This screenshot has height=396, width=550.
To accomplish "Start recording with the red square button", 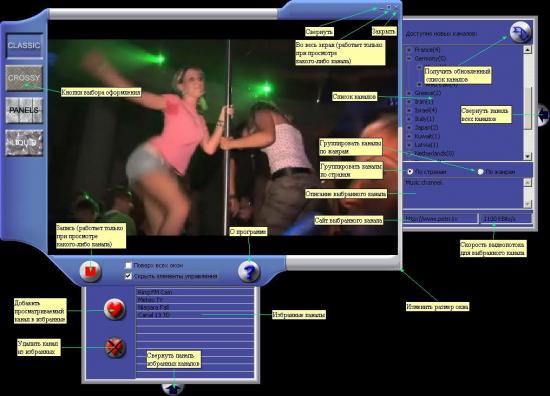I will (x=90, y=271).
